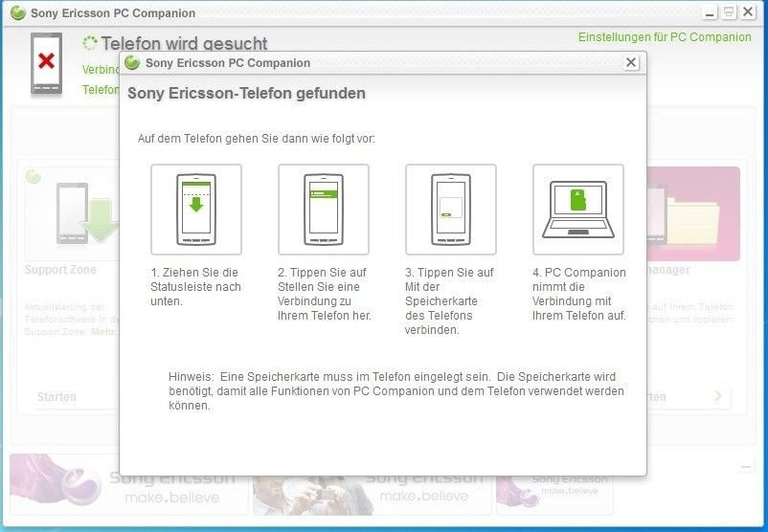The width and height of the screenshot is (768, 532).
Task: Click step 1 status bar pull-down illustration
Action: (x=196, y=210)
